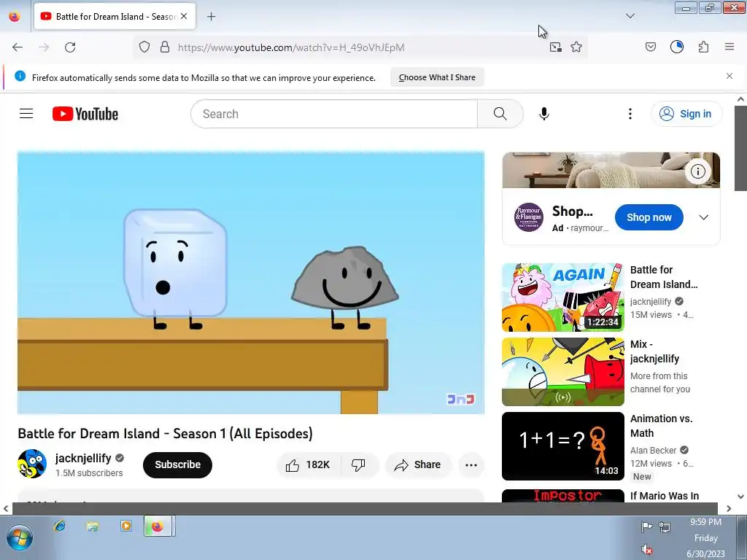Click the muted volume tray icon
Image resolution: width=747 pixels, height=560 pixels.
647,550
